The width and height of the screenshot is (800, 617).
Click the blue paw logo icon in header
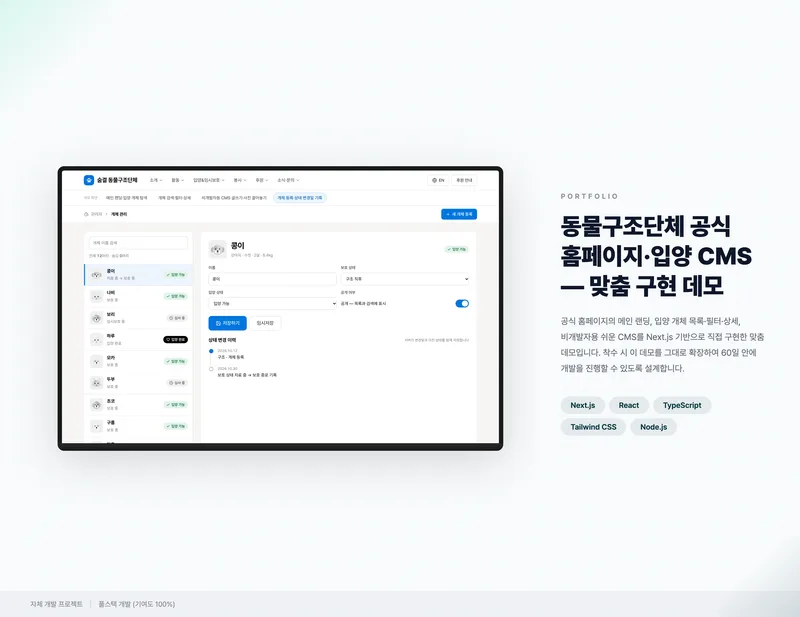(x=89, y=180)
